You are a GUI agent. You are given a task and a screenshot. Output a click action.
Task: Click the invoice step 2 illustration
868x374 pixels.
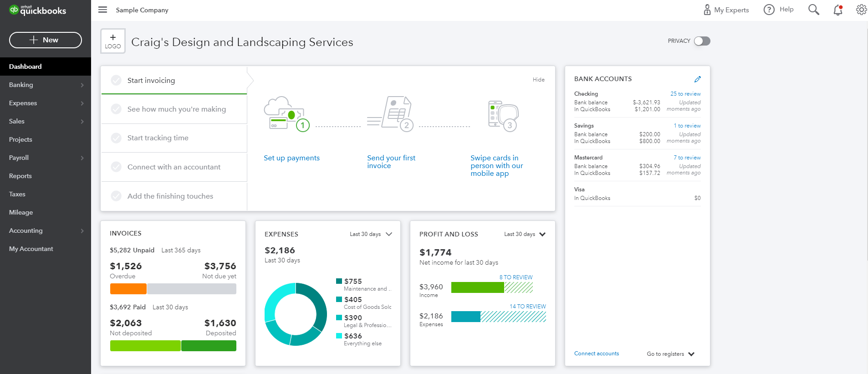coord(390,113)
